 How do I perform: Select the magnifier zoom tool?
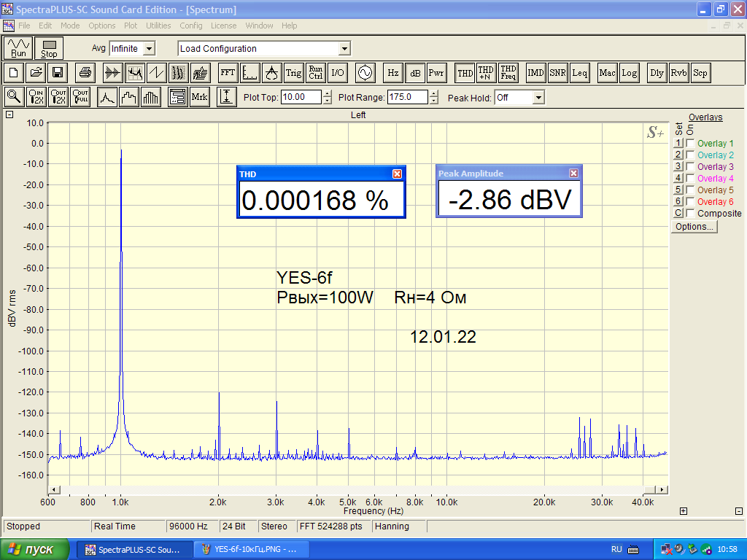click(14, 97)
